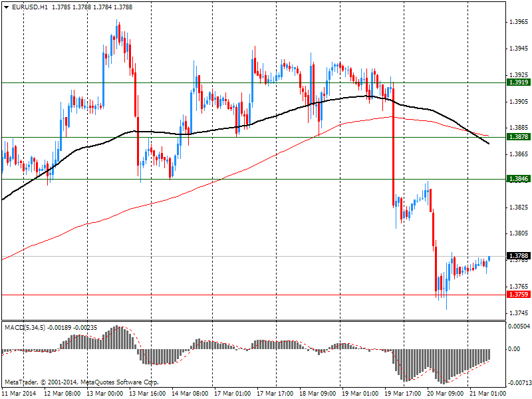Screen dimensions: 532x399
Task: Click the 21 Mar 01:00 time label
Action: tap(487, 394)
